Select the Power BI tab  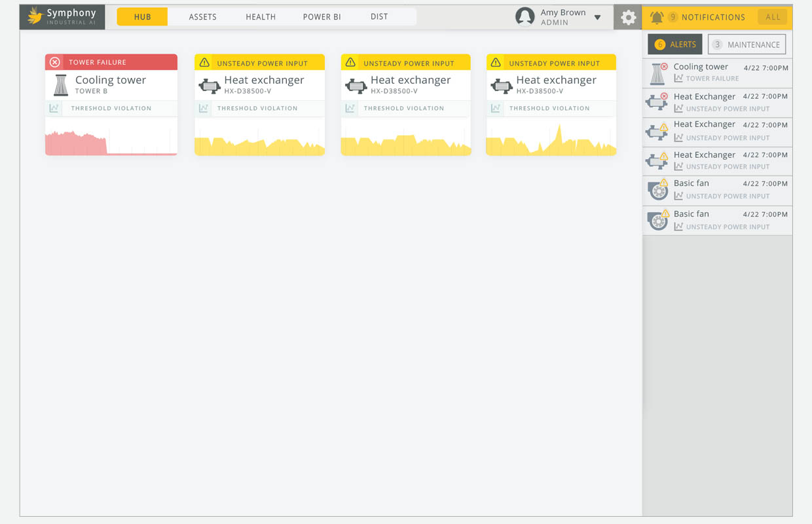click(x=322, y=17)
